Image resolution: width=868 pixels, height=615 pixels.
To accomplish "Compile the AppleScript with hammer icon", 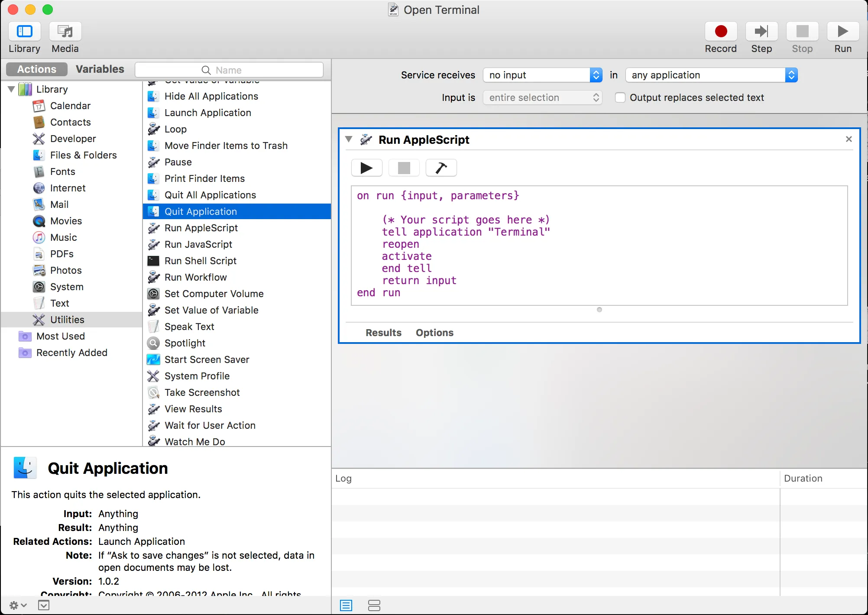I will 441,168.
